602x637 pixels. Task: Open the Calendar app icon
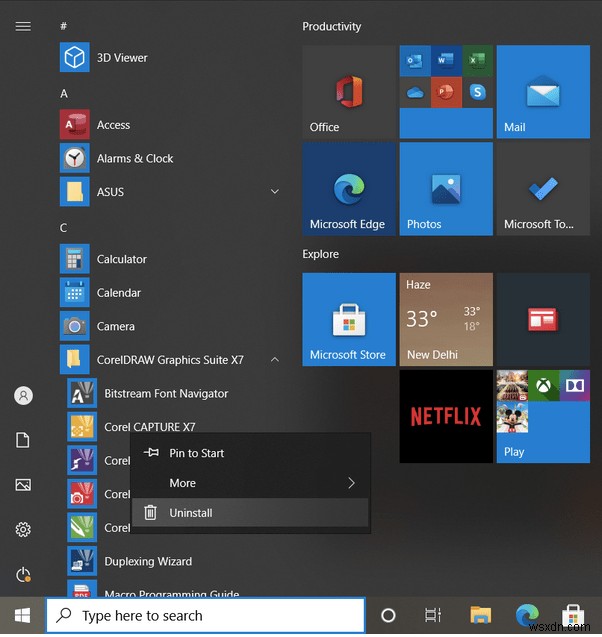point(74,292)
